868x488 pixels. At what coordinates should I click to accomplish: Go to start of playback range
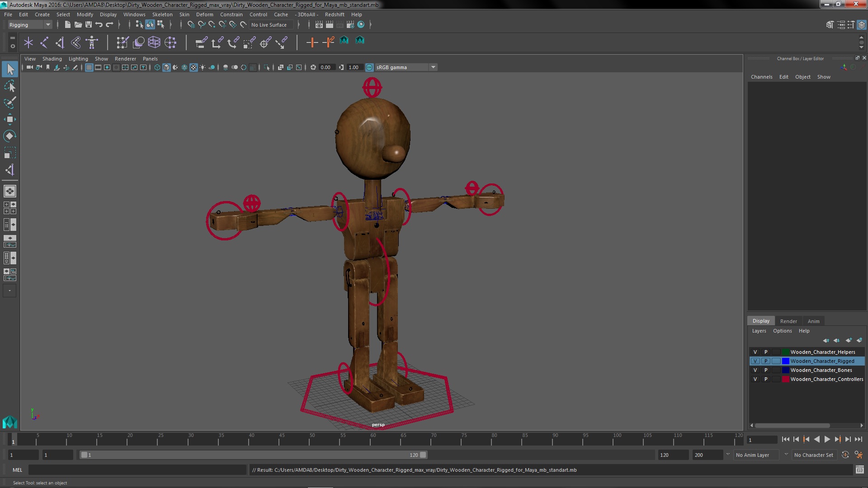(x=786, y=439)
